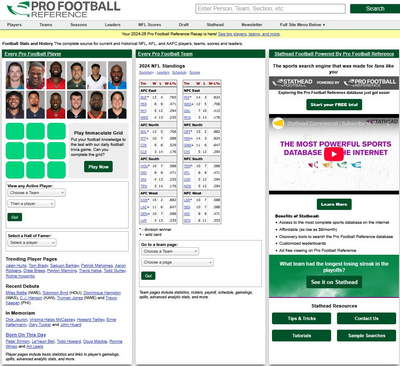Viewport: 400px width, 366px height.
Task: Open the NFL Scores menu
Action: coord(149,25)
